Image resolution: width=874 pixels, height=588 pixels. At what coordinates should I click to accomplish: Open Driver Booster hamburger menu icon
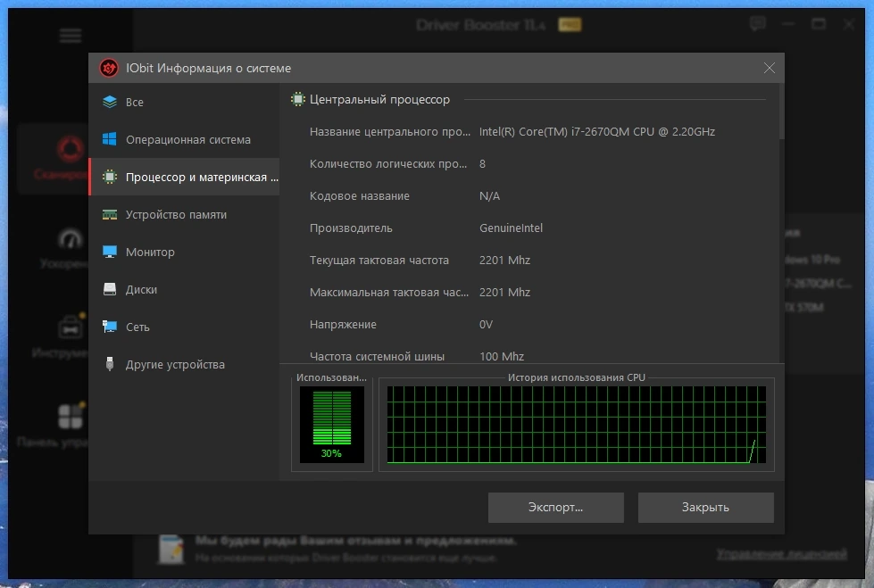(x=71, y=37)
